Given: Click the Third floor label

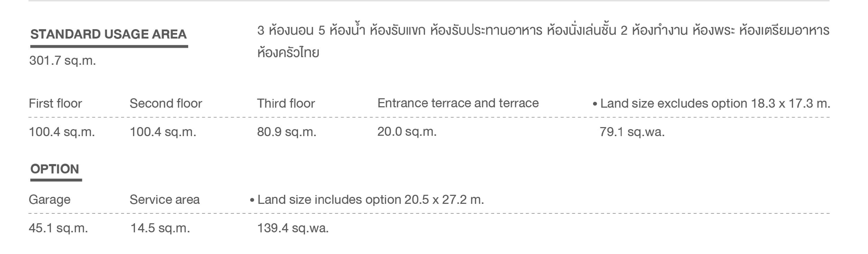Looking at the screenshot, I should point(286,103).
